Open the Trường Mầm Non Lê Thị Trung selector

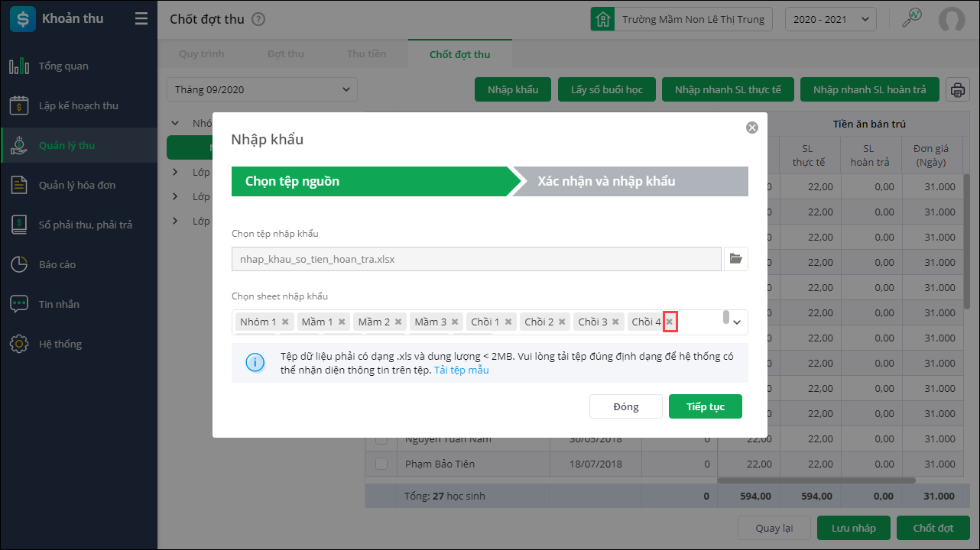coord(682,19)
